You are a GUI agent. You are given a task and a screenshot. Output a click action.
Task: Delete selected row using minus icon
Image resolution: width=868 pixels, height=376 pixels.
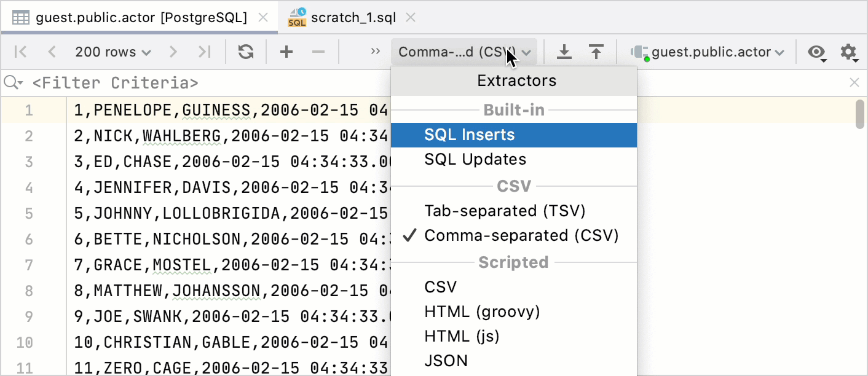[318, 52]
